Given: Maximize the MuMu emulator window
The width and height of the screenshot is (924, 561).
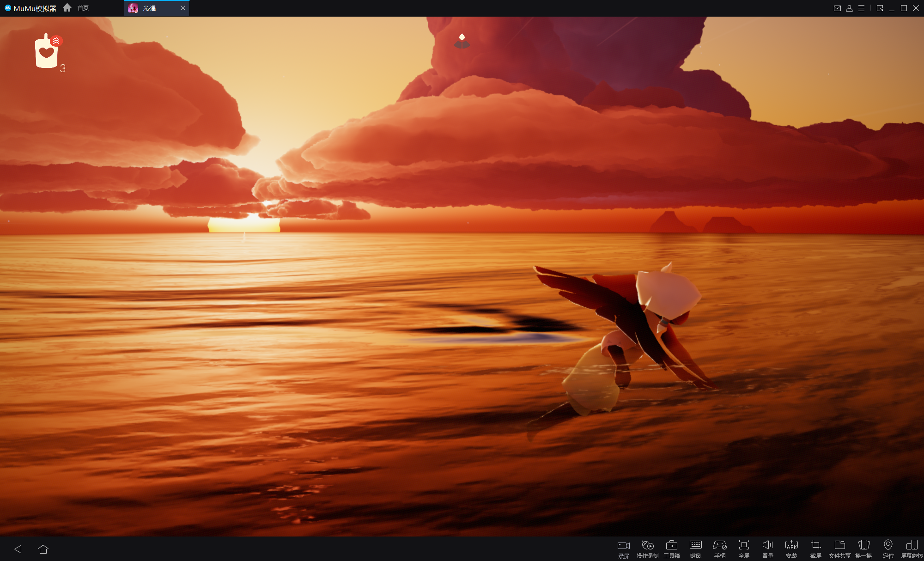Looking at the screenshot, I should 904,8.
